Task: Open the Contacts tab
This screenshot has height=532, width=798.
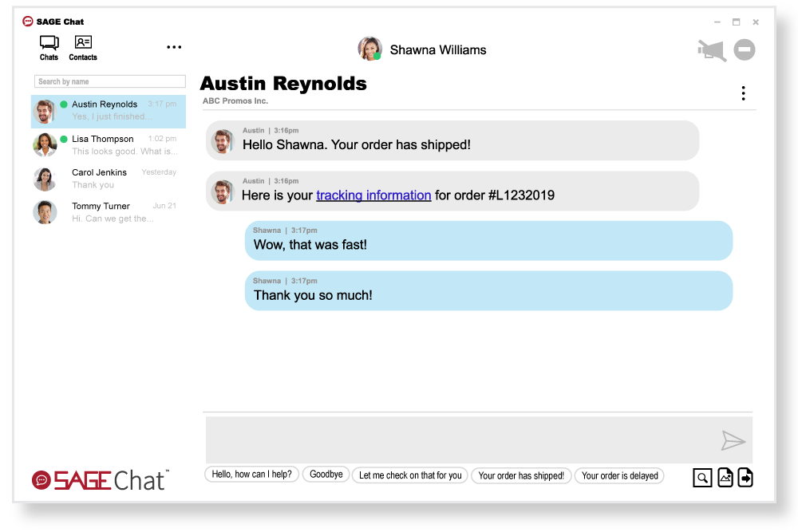Action: 83,49
